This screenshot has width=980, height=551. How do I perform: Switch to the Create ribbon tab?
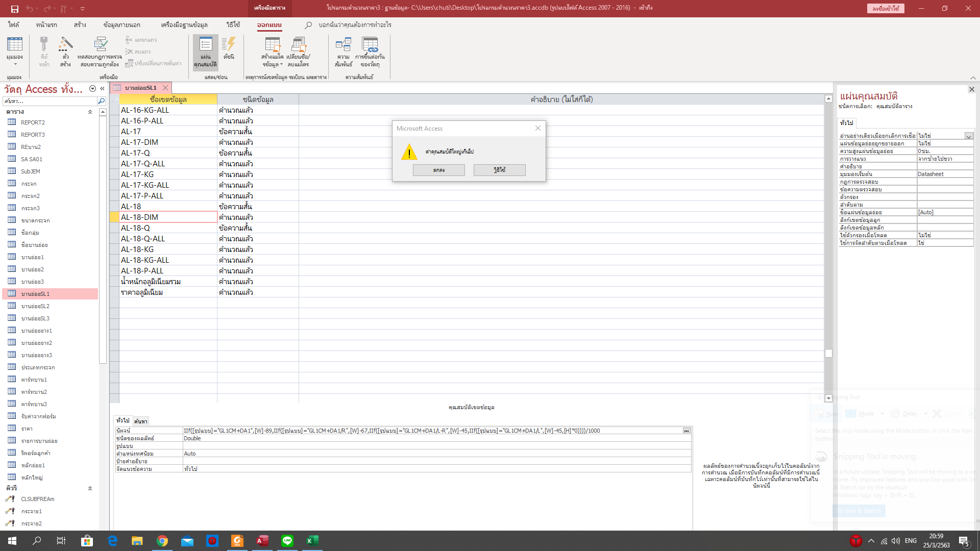click(x=80, y=25)
